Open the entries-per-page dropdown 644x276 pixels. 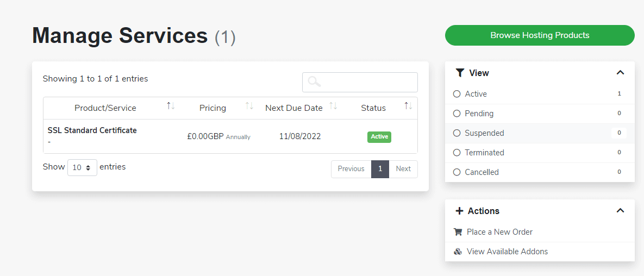pyautogui.click(x=82, y=168)
